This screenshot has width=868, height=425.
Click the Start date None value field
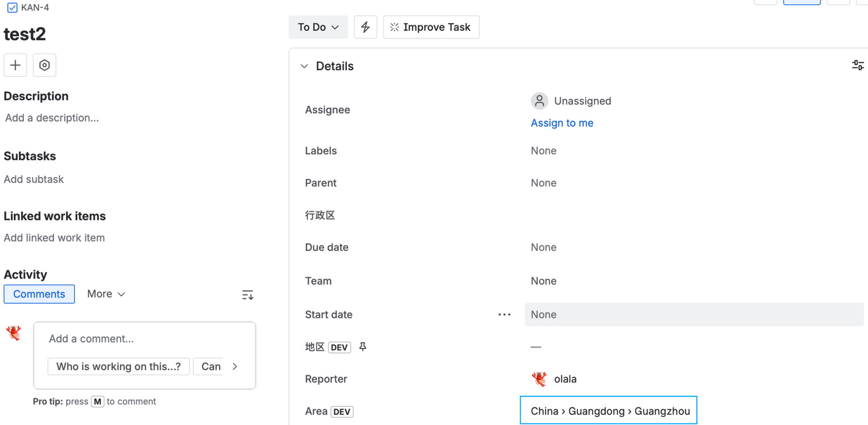click(694, 314)
